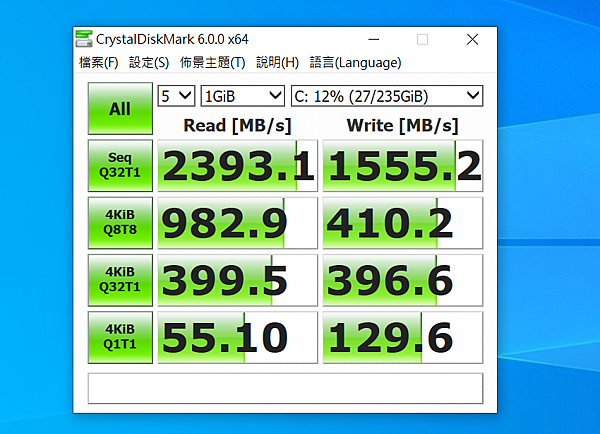Run all benchmarks with the All button
The height and width of the screenshot is (434, 600).
[x=120, y=108]
